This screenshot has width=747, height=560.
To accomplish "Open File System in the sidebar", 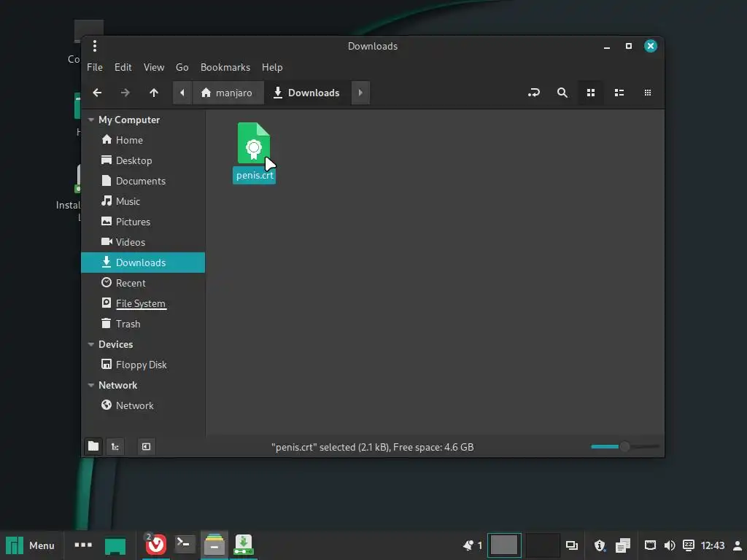I will [143, 303].
